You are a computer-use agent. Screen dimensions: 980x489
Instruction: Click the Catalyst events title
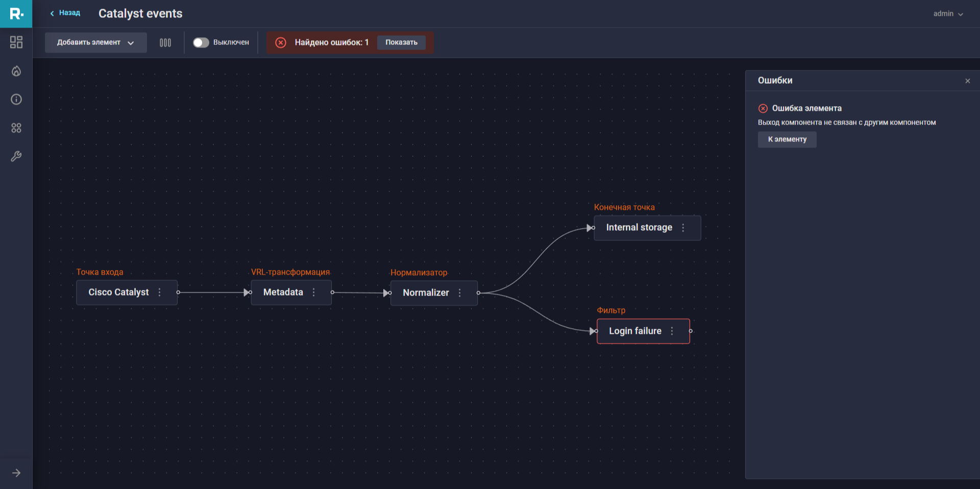tap(140, 14)
